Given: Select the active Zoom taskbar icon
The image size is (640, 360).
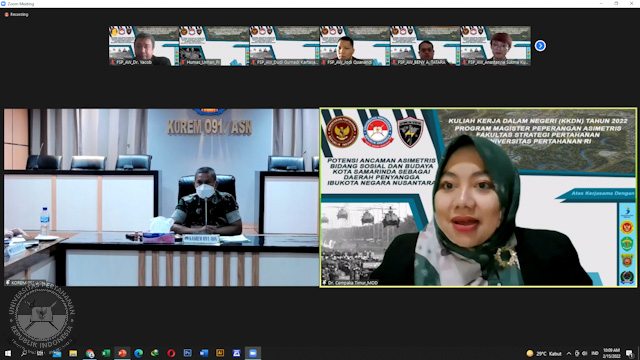Looking at the screenshot, I should 253,353.
